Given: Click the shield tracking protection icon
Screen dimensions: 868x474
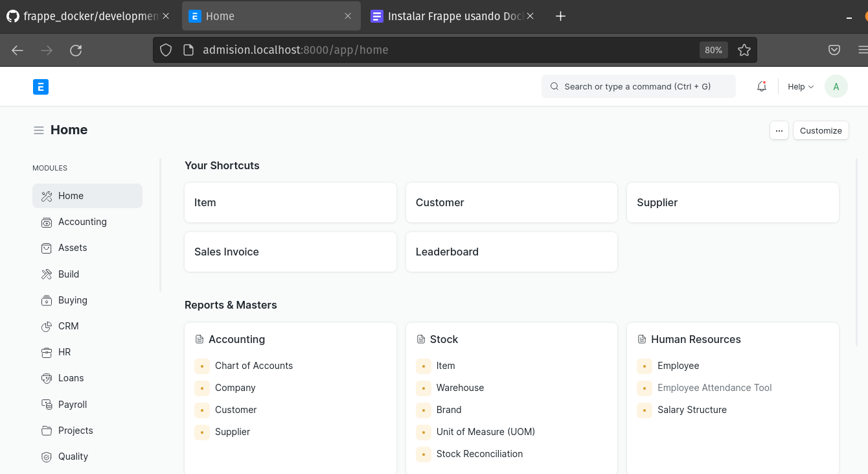Looking at the screenshot, I should coord(166,50).
